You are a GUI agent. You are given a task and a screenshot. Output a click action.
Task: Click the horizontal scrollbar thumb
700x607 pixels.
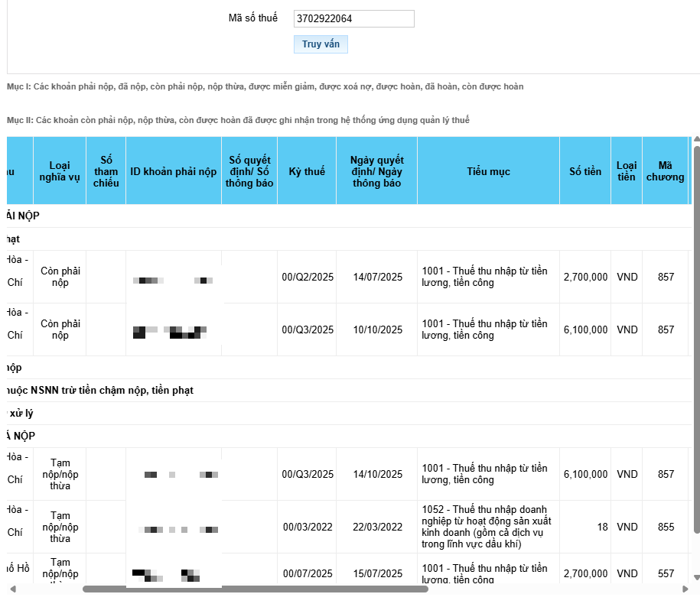[255, 589]
